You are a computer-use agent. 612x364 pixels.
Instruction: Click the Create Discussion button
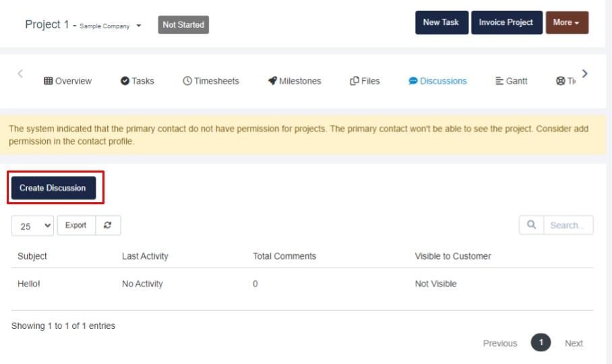(x=53, y=188)
